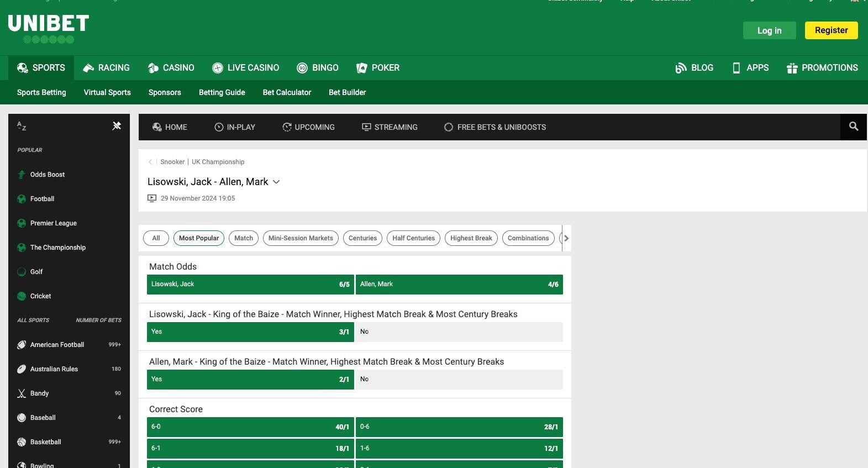
Task: Click the streaming icon beside match date
Action: (152, 198)
